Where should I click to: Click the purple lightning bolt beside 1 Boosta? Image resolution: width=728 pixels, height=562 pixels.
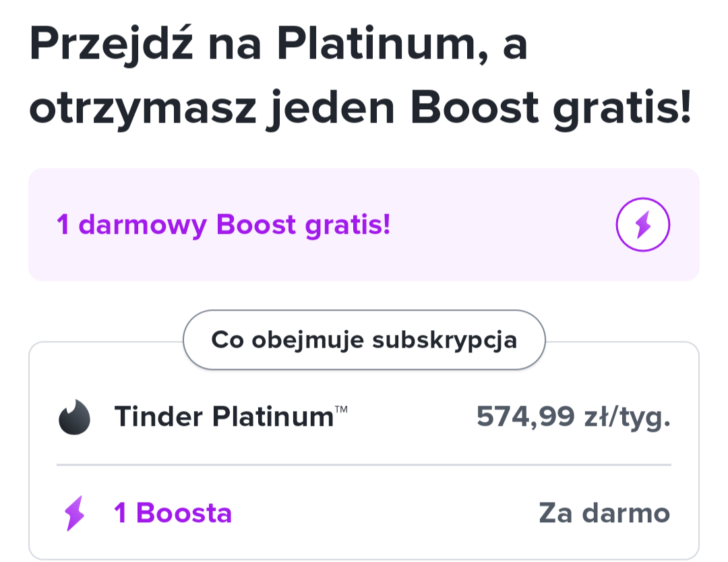[75, 513]
